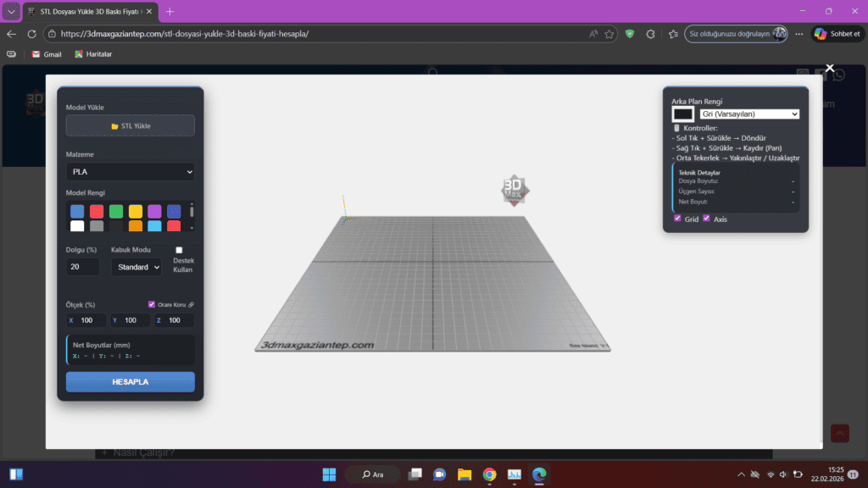Open the Arka Plan Rengi dropdown
This screenshot has width=868, height=488.
point(749,114)
